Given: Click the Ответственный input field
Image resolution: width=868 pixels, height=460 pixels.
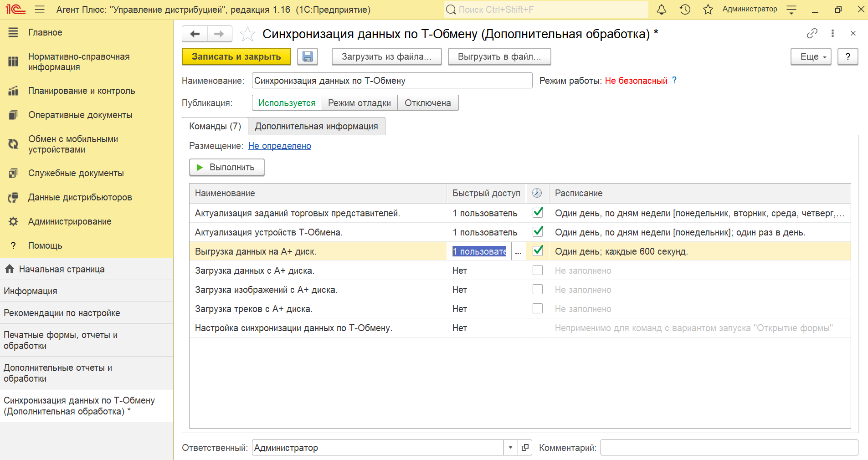Looking at the screenshot, I should pyautogui.click(x=378, y=448).
